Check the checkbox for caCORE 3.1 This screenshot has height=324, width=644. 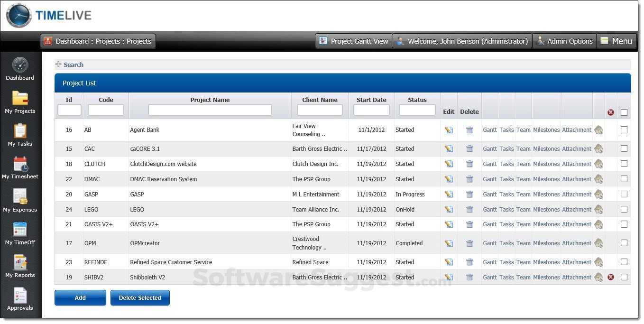(624, 148)
